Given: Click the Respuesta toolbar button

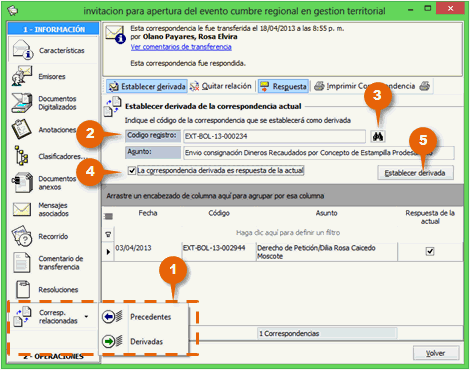Looking at the screenshot, I should coord(283,86).
